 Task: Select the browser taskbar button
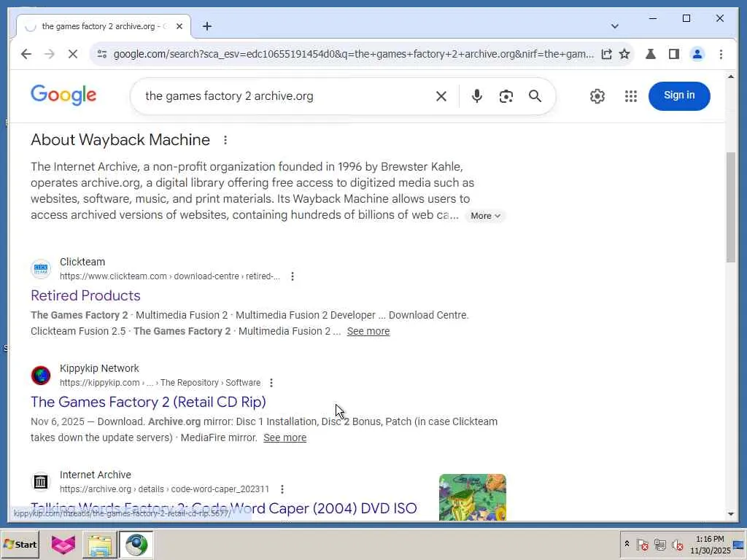[x=136, y=545]
